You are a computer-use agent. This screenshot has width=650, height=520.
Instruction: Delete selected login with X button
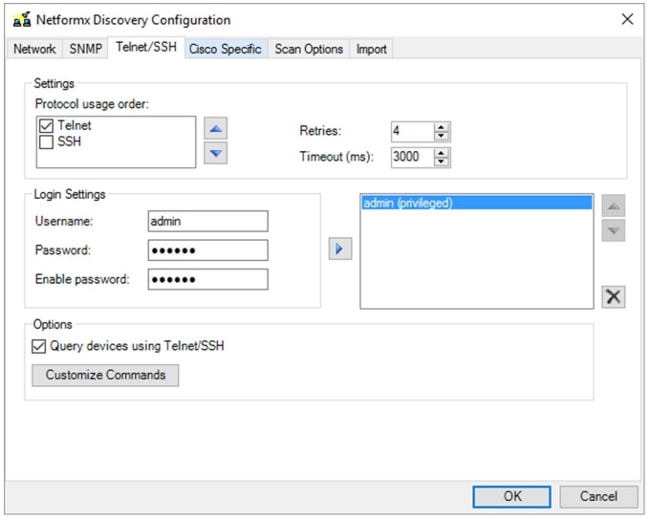click(x=613, y=297)
